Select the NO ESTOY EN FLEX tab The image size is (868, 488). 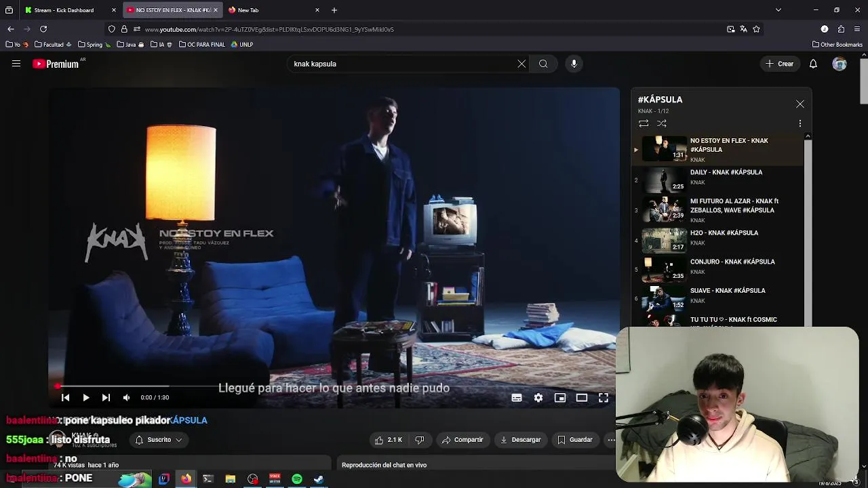[173, 10]
